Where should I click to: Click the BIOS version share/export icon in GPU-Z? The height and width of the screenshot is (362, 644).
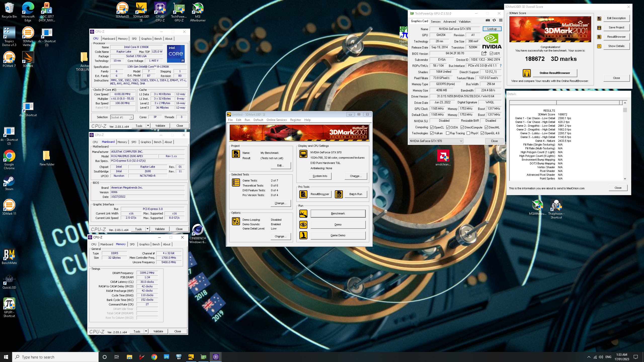click(x=484, y=53)
